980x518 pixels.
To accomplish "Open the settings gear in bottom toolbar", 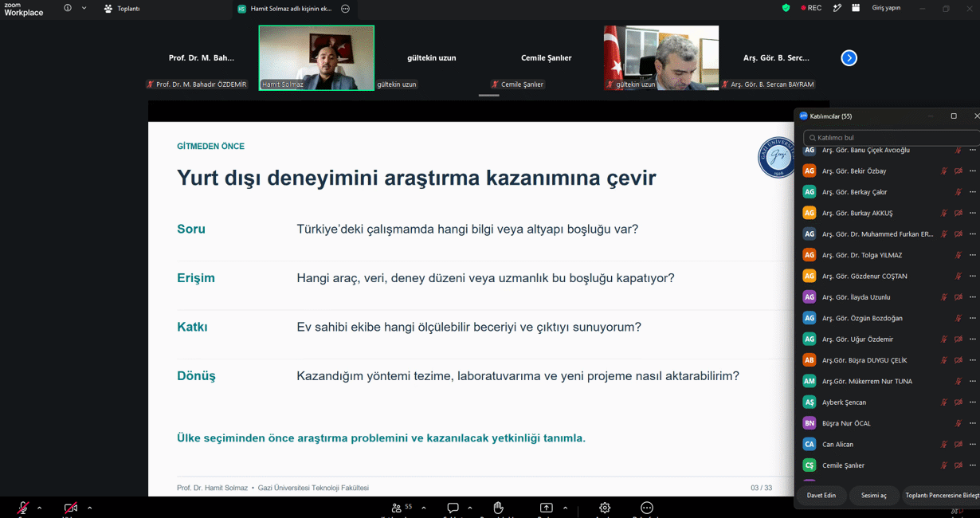I will coord(605,508).
